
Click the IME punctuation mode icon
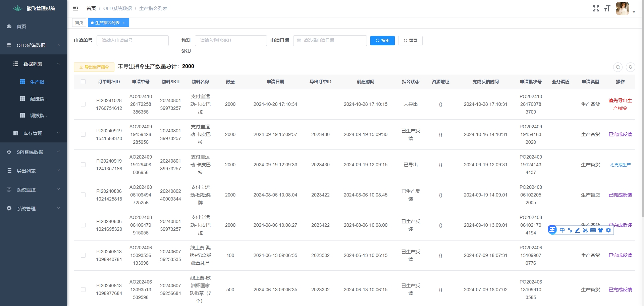(570, 230)
